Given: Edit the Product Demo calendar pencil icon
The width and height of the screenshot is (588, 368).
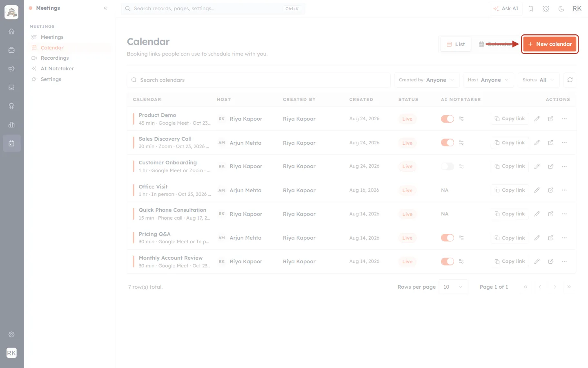Looking at the screenshot, I should point(537,119).
